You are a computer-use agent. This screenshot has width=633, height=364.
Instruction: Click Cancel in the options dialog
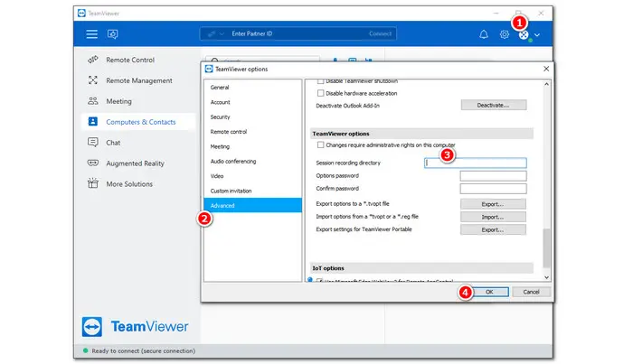[531, 292]
